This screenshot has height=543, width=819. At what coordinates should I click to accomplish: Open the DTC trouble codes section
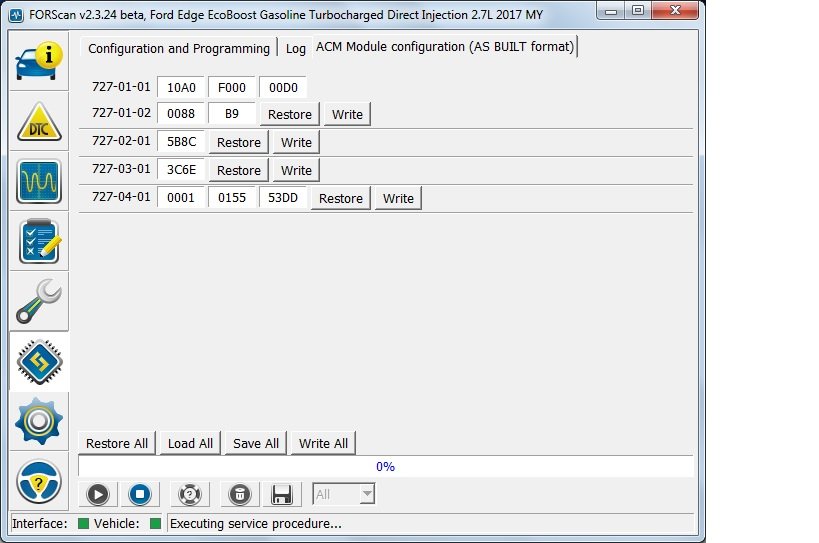[x=39, y=122]
